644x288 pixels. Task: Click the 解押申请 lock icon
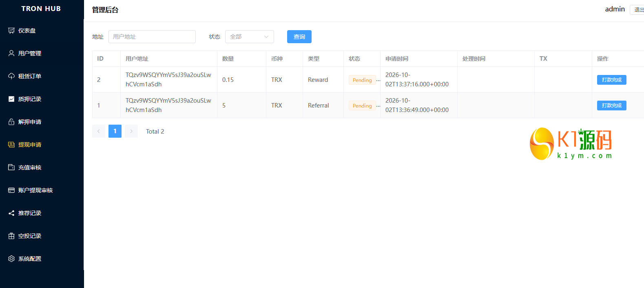click(11, 122)
